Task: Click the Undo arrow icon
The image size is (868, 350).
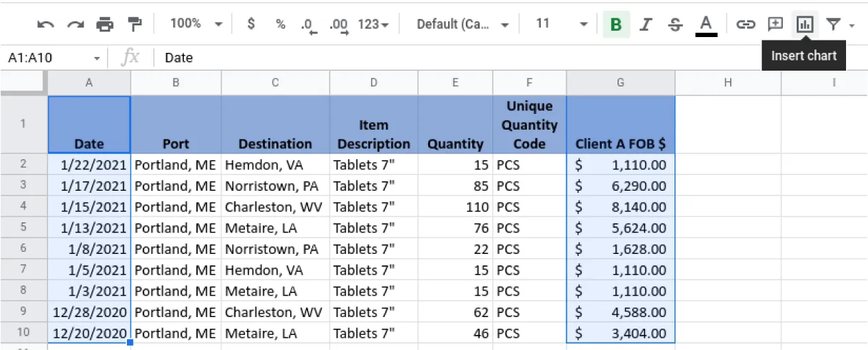Action: click(x=45, y=25)
